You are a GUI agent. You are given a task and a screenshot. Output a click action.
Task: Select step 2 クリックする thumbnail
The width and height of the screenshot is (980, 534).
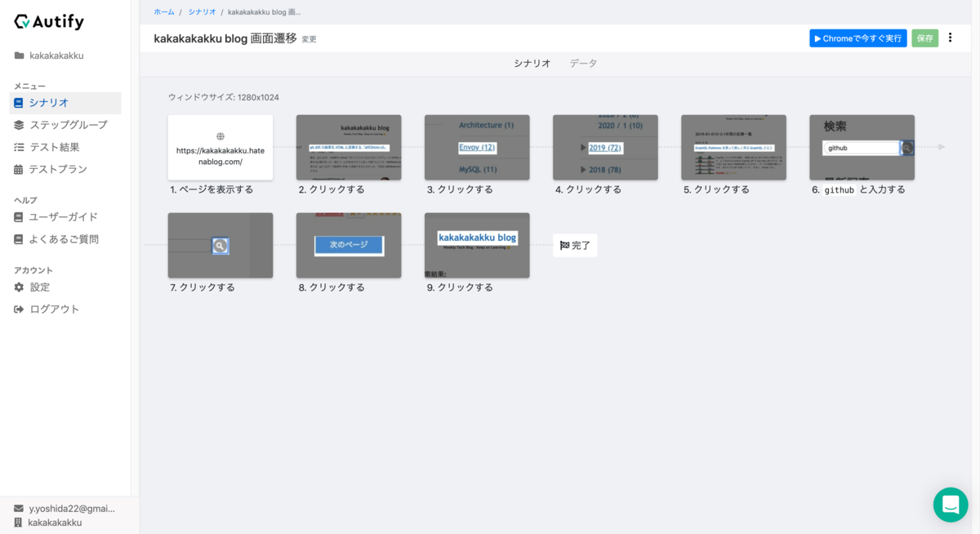click(x=349, y=147)
